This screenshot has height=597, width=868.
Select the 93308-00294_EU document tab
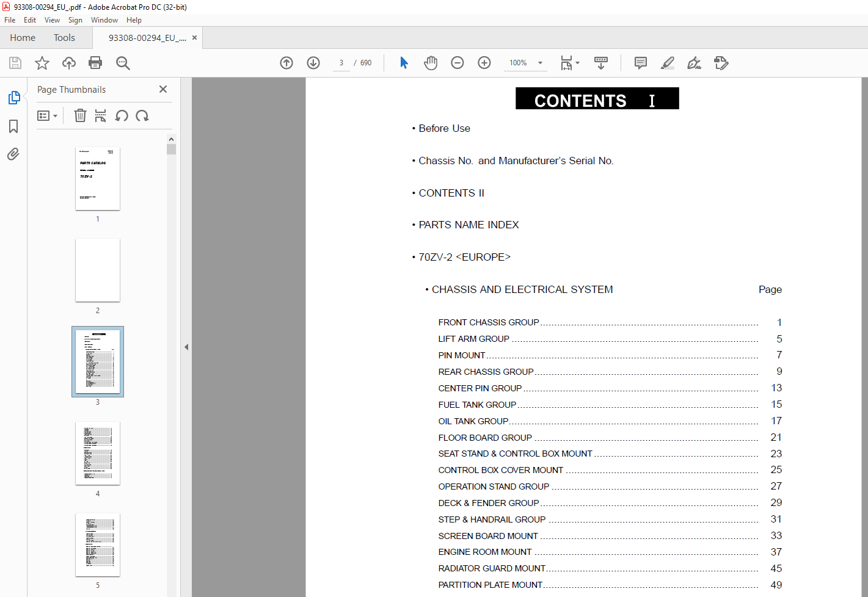tap(147, 38)
